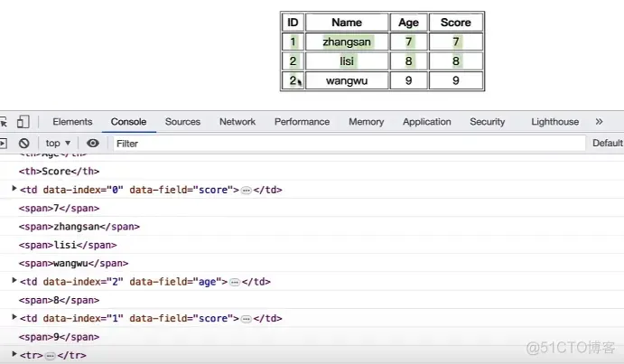This screenshot has height=364, width=624.
Task: Click the Age cell in lisi row
Action: [409, 61]
